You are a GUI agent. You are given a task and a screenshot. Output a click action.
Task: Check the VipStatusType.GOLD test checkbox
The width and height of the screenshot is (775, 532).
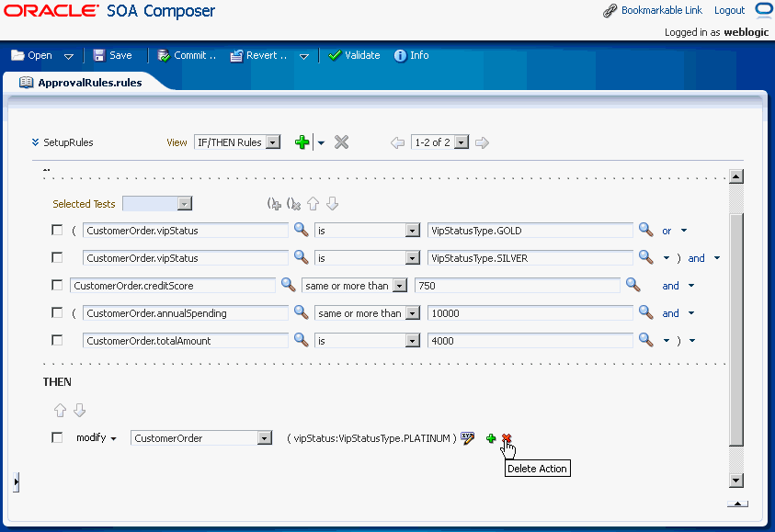point(57,231)
